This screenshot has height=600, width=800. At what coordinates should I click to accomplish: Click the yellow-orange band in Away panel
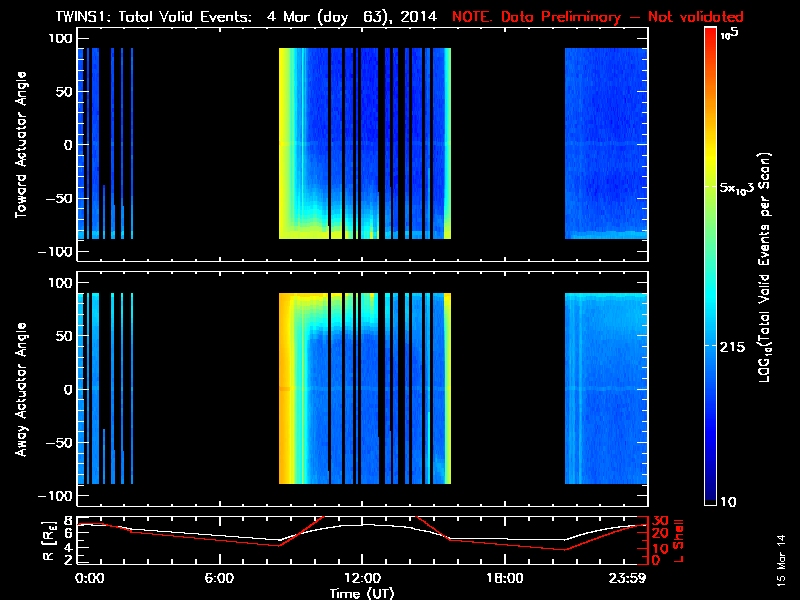coord(288,390)
